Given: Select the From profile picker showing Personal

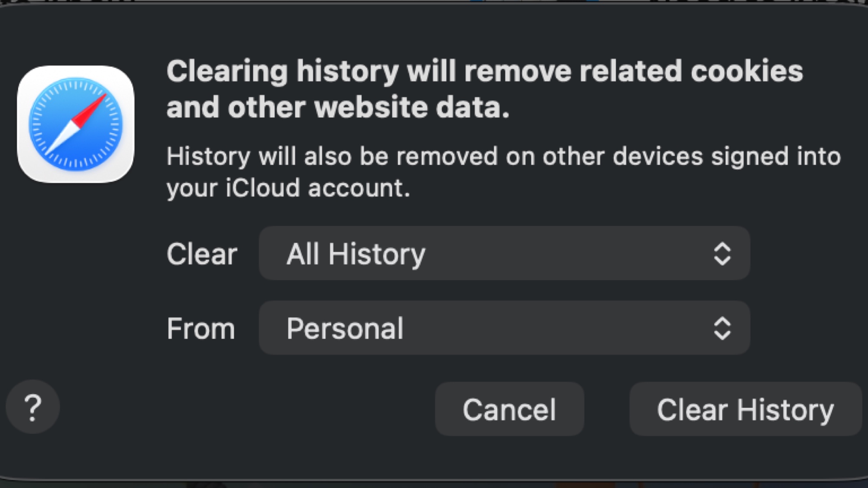Looking at the screenshot, I should point(503,328).
